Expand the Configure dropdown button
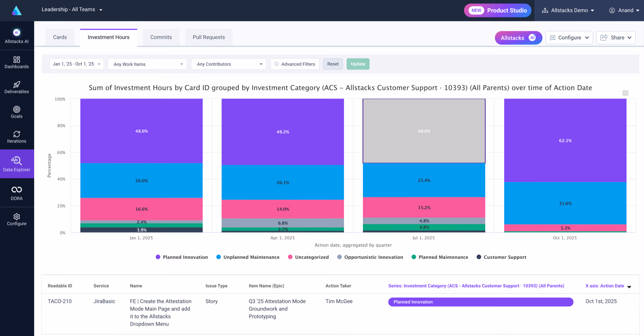Viewport: 644px width, 336px height. tap(569, 38)
